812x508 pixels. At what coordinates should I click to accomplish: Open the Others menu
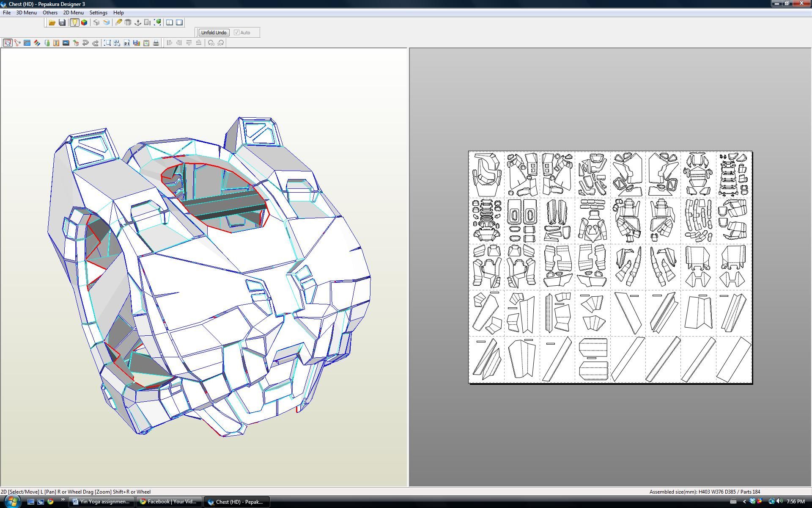(50, 12)
